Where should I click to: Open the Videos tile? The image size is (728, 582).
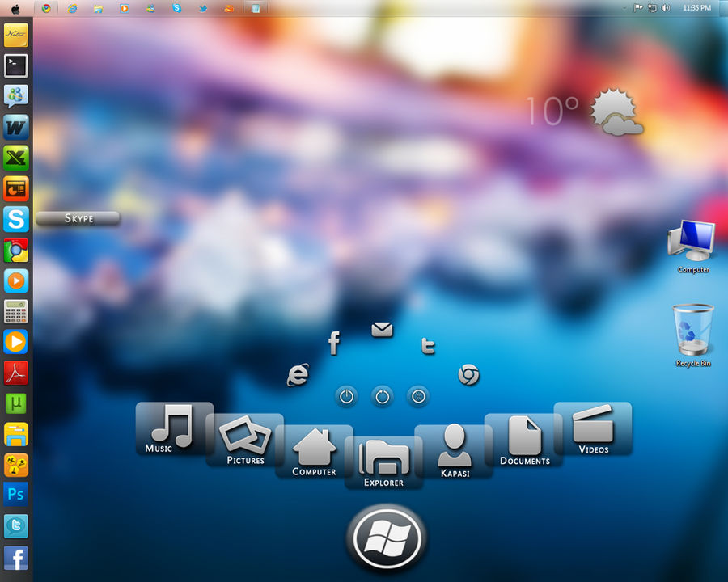pyautogui.click(x=593, y=429)
